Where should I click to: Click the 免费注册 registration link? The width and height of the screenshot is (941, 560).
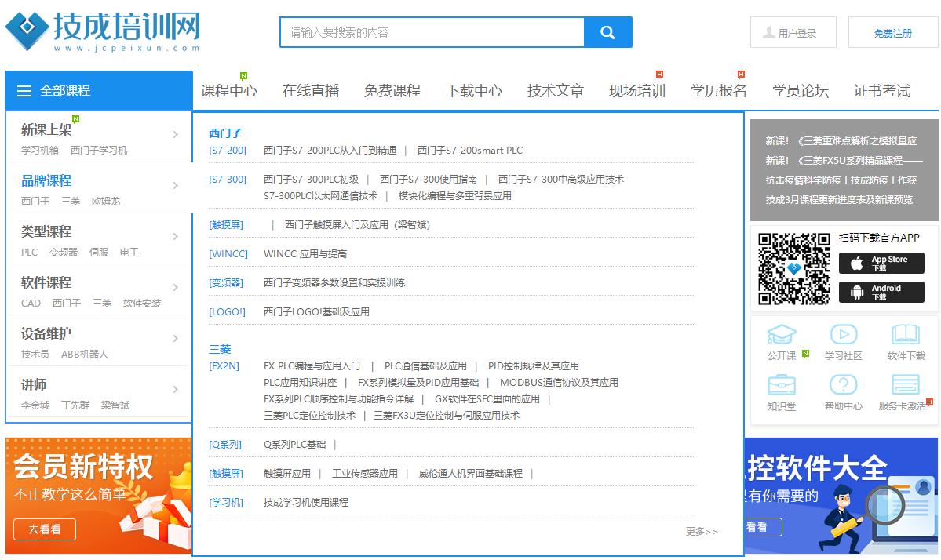[x=892, y=32]
